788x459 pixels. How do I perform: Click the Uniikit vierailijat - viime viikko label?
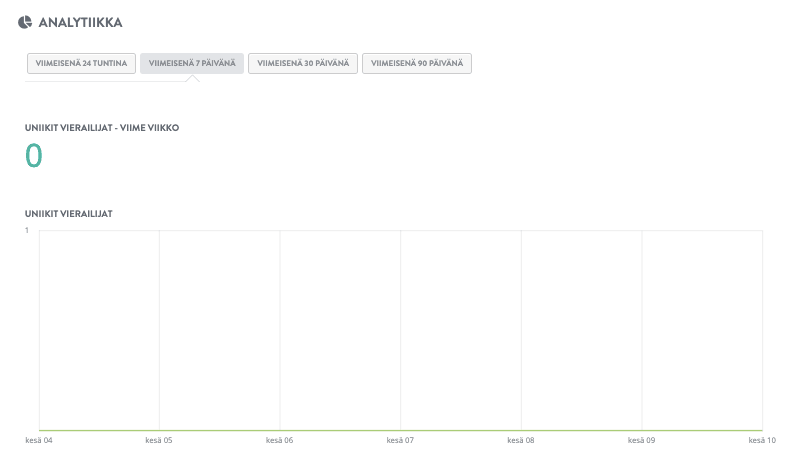102,128
